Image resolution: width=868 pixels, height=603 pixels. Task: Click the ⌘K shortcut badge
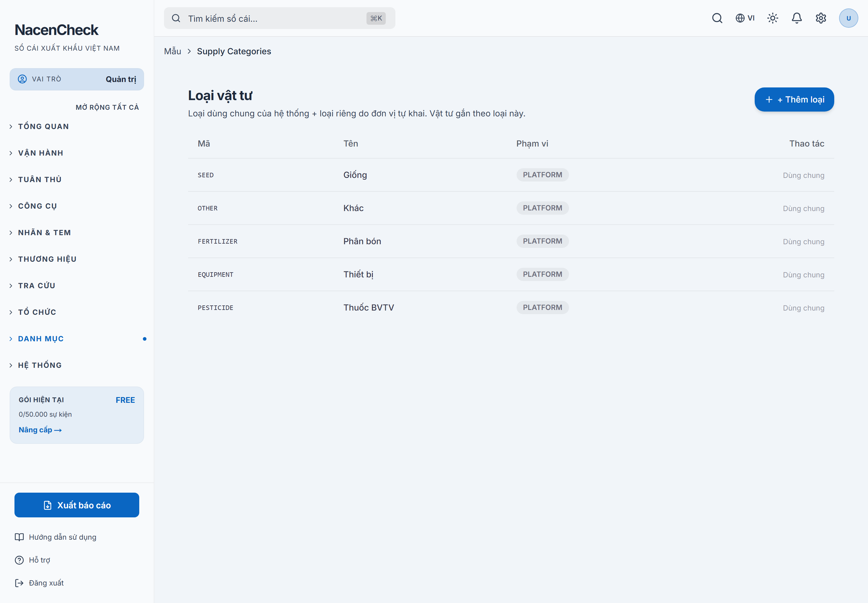pyautogui.click(x=376, y=18)
